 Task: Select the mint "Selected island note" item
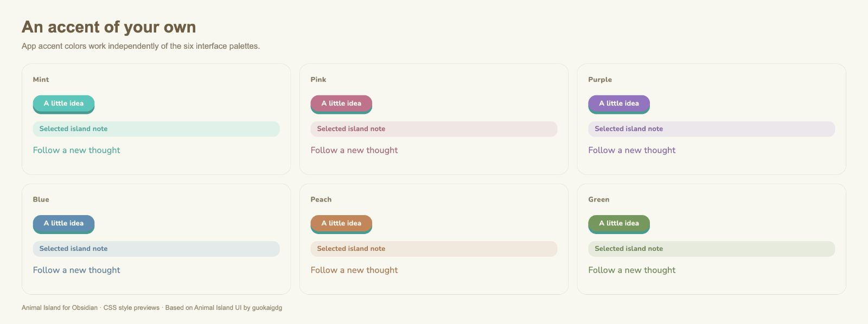point(156,129)
